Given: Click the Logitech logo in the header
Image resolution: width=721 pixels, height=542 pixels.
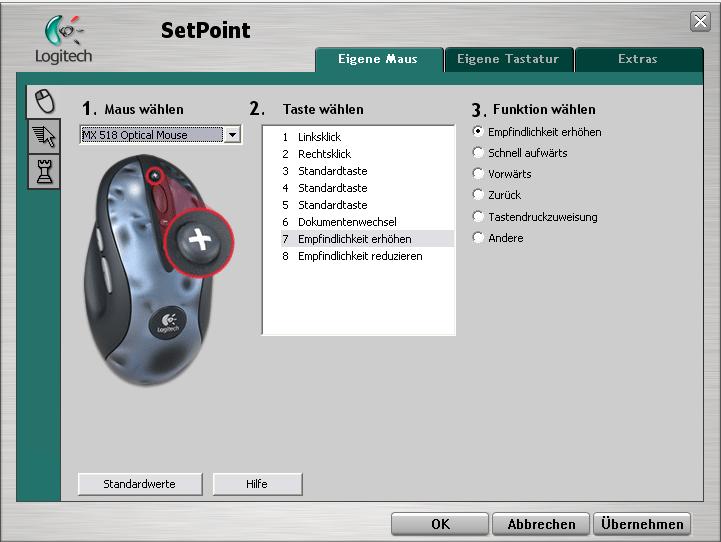Looking at the screenshot, I should pyautogui.click(x=64, y=40).
